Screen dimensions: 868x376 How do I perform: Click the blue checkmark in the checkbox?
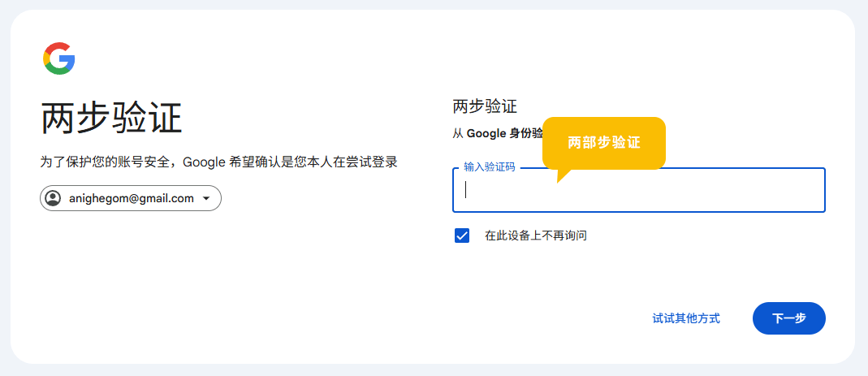tap(462, 236)
